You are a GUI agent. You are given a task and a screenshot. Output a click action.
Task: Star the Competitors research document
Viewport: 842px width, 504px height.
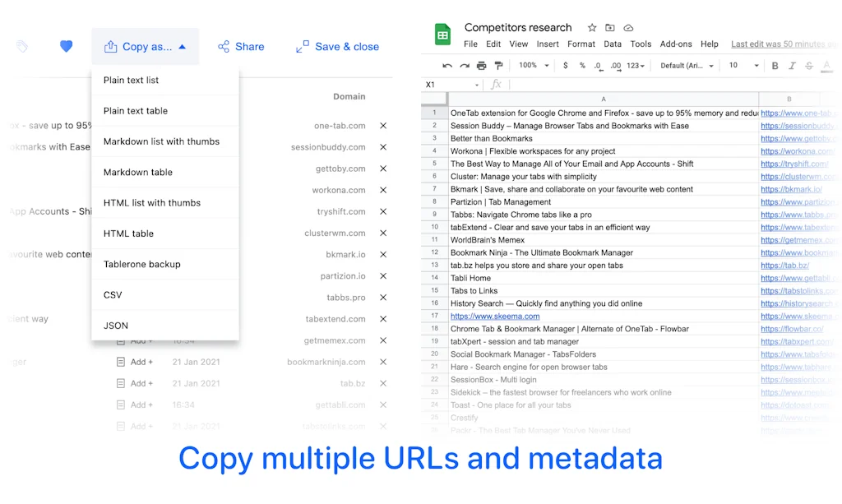tap(592, 28)
